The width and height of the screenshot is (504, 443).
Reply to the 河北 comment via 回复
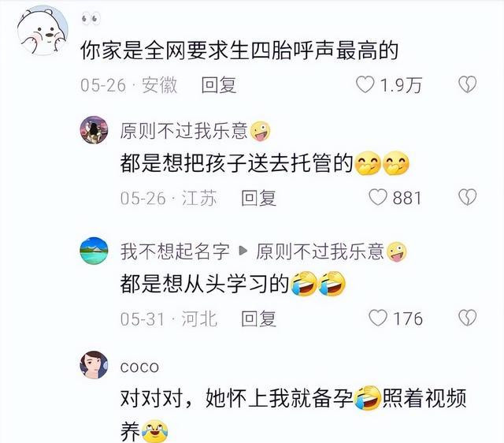coord(259,318)
